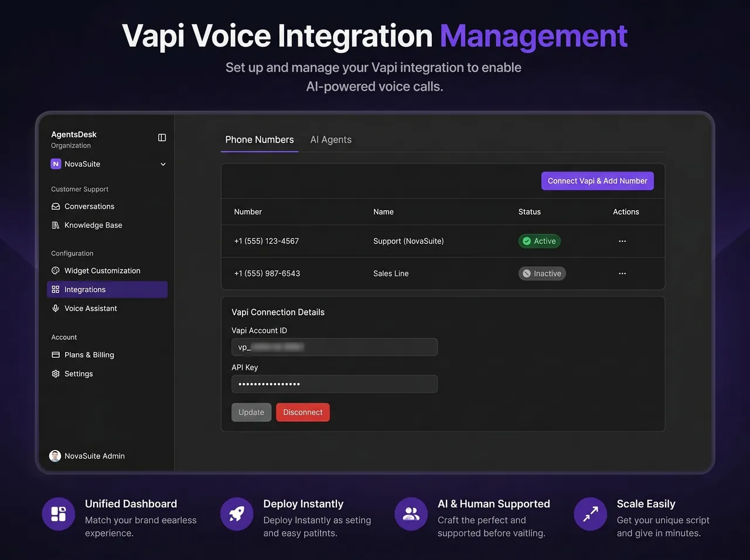750x560 pixels.
Task: Click the Unified Dashboard heading
Action: (x=131, y=504)
